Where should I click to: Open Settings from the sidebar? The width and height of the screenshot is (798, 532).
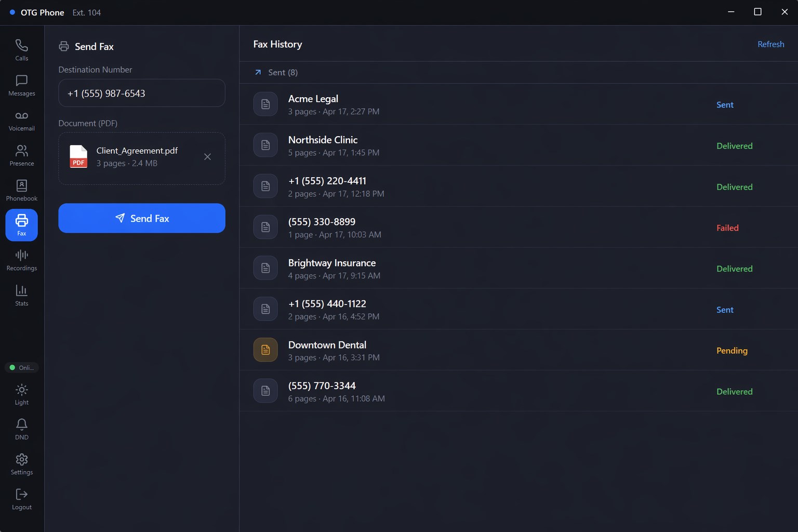pos(22,464)
